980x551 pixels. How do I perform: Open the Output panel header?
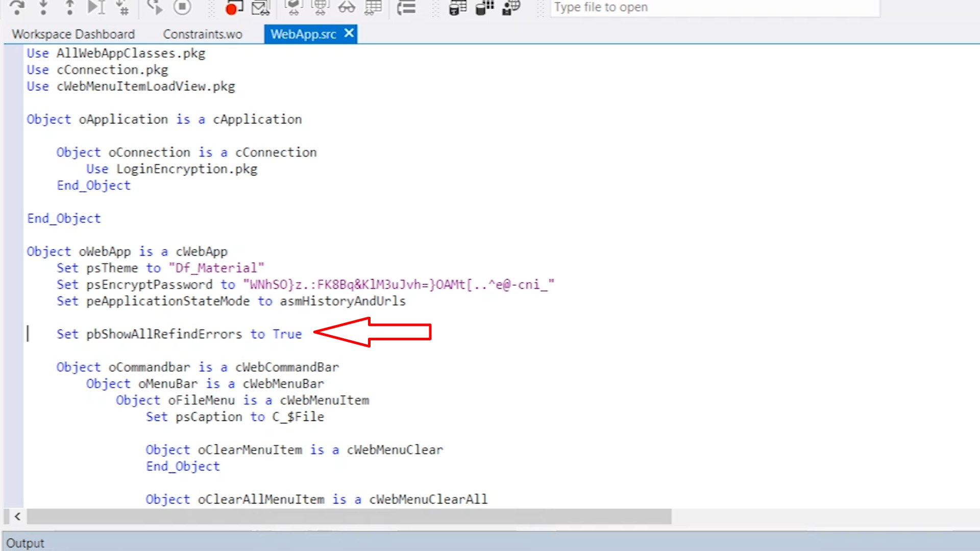(26, 543)
